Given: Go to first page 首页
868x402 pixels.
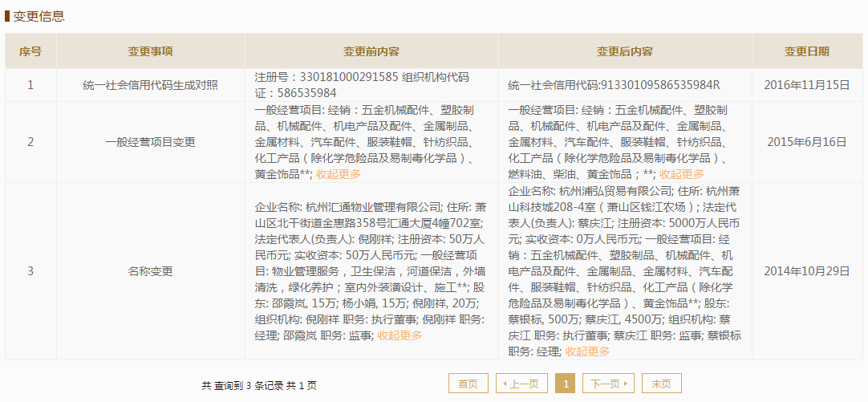Looking at the screenshot, I should (x=468, y=384).
